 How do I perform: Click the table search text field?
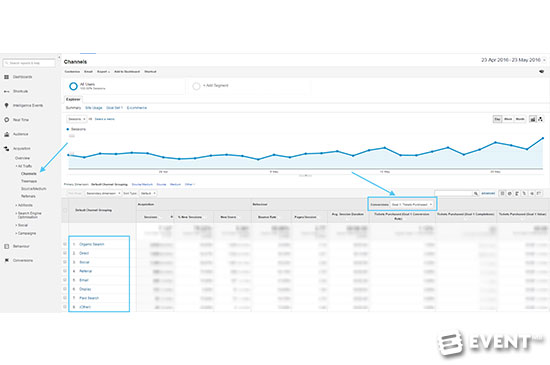pos(454,193)
